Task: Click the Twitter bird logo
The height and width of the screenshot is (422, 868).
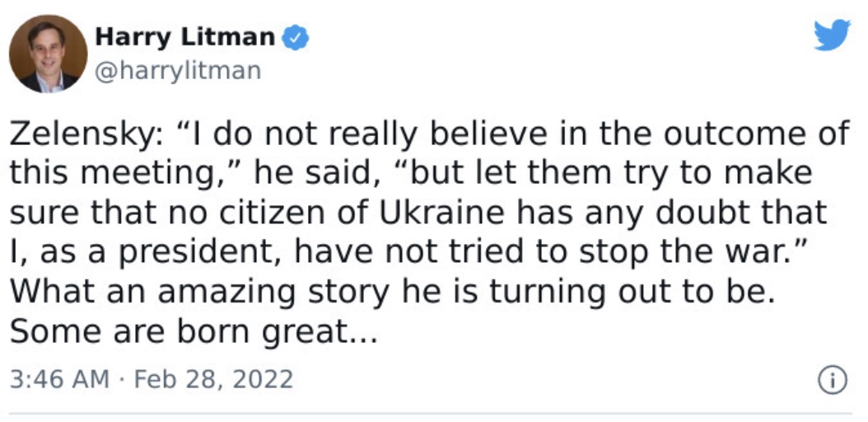Action: coord(832,35)
